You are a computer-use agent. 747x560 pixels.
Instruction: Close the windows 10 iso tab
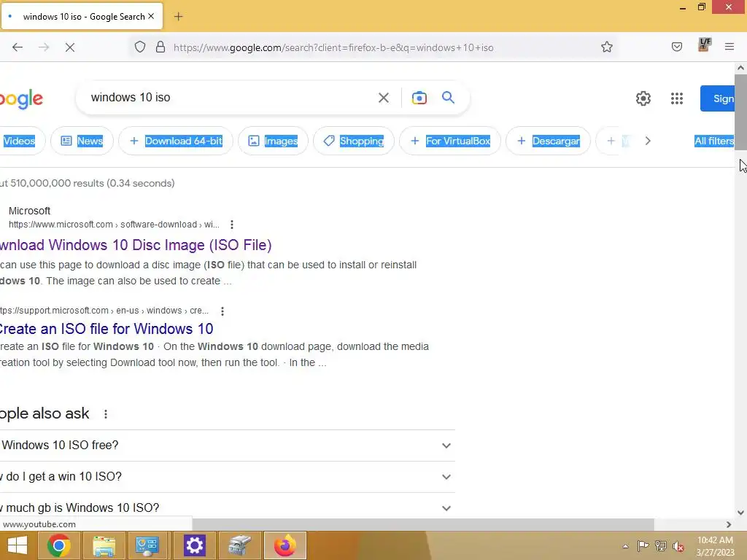click(151, 16)
